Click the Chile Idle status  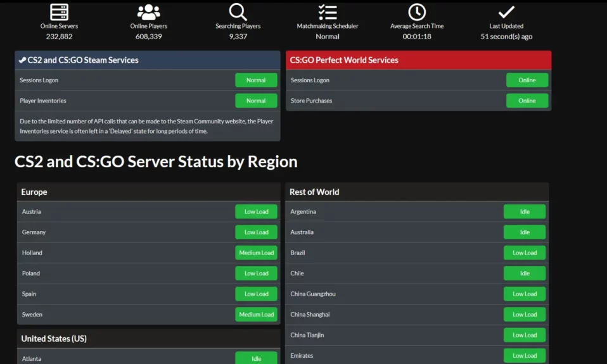pyautogui.click(x=525, y=273)
